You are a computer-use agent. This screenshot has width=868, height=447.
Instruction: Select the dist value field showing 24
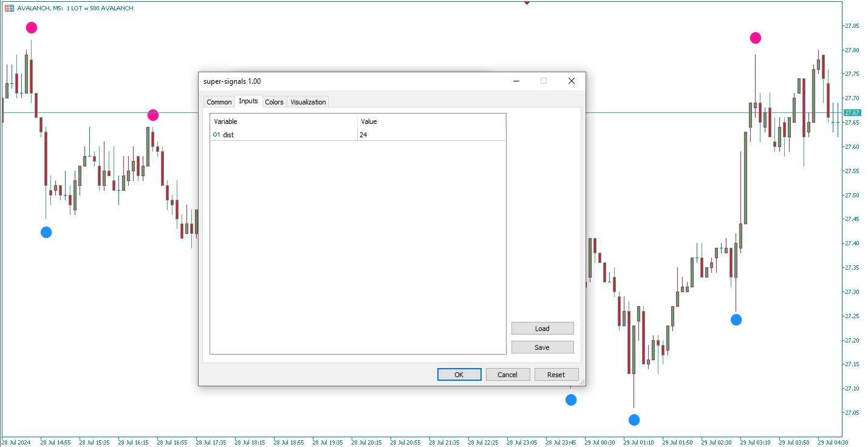coord(431,135)
